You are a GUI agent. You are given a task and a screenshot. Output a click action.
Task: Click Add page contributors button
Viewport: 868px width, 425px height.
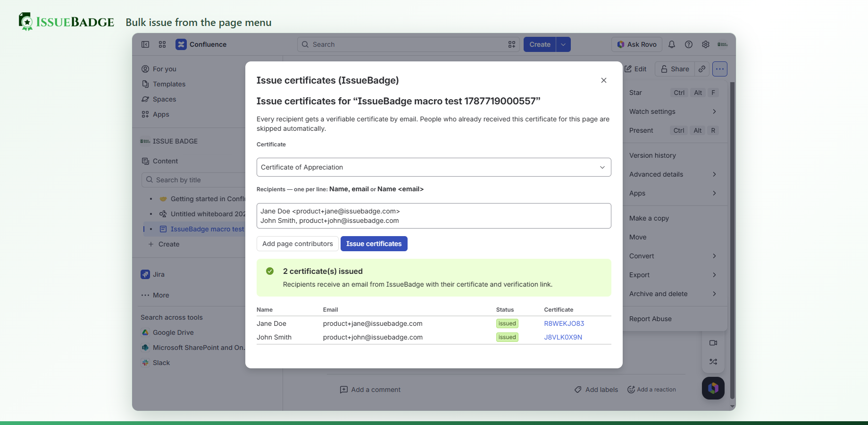click(x=298, y=244)
